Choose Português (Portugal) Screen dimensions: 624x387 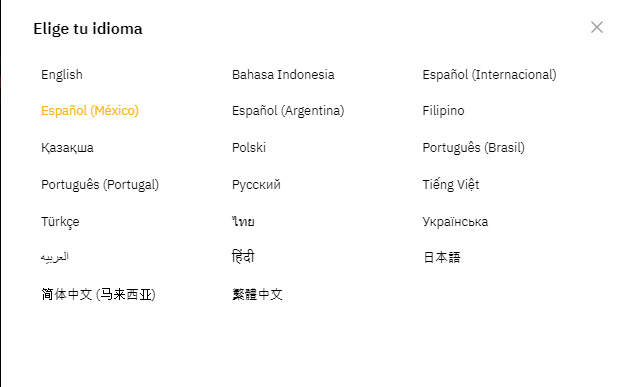tap(100, 184)
